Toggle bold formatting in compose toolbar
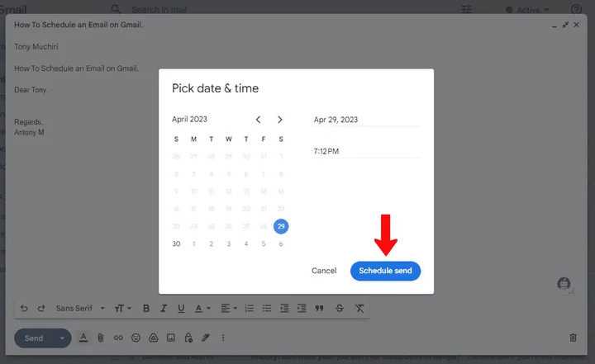Viewport: 595px width, 364px height. click(x=146, y=309)
